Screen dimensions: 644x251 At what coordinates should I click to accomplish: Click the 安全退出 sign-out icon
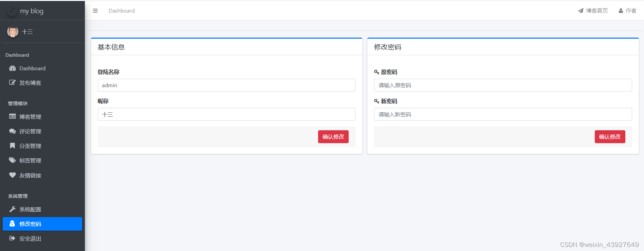coord(13,238)
